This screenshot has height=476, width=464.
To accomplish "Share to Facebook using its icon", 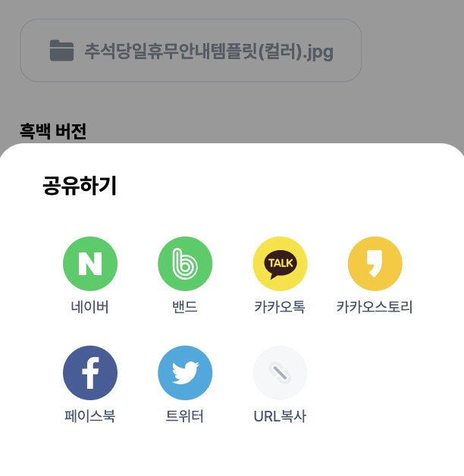I will click(90, 373).
